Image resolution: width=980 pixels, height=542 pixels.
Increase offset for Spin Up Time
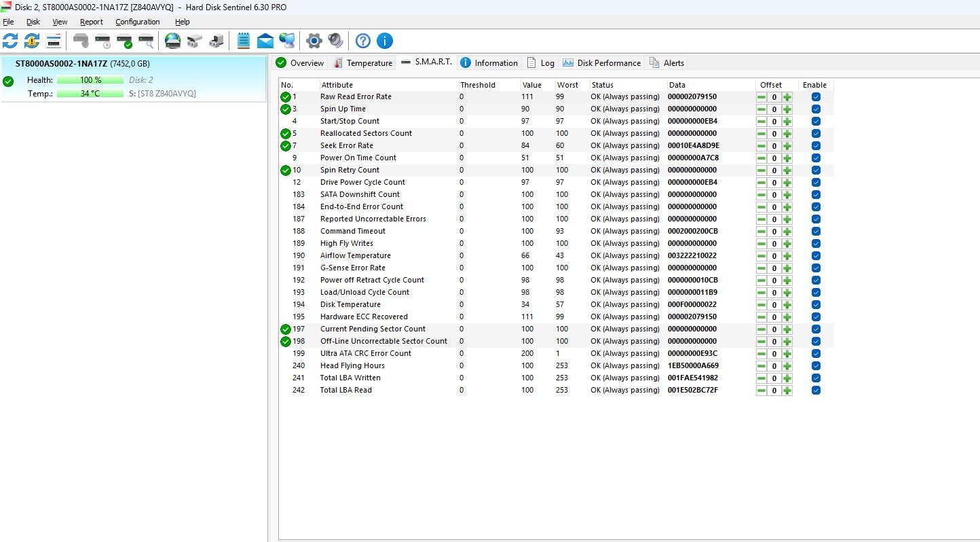point(787,109)
